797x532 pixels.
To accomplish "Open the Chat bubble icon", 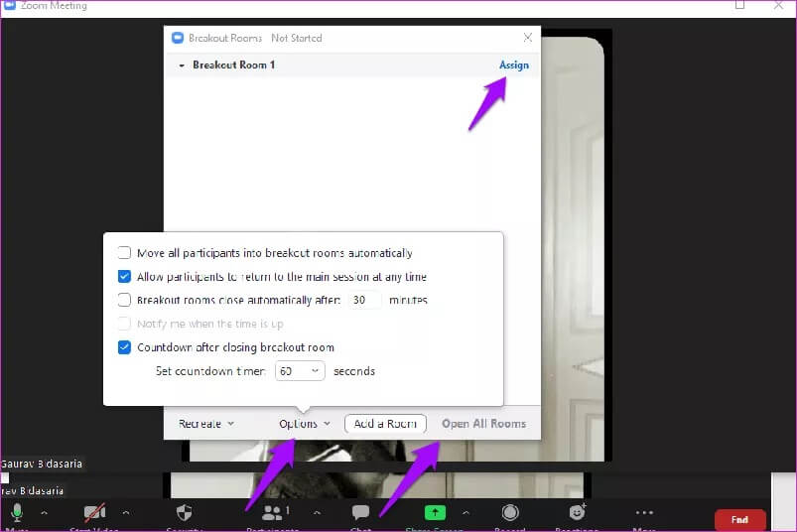I will pos(360,512).
